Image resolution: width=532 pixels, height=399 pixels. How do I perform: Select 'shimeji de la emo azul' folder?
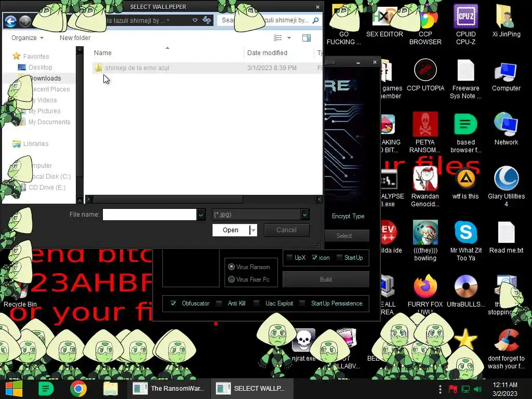tap(137, 68)
